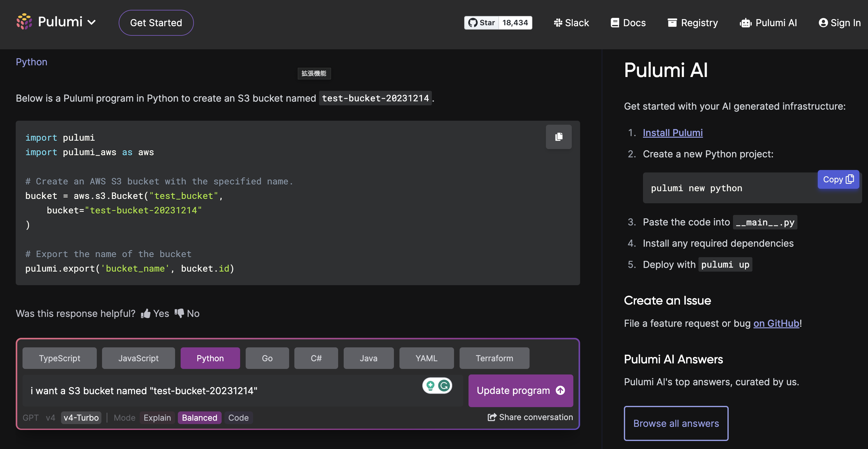The image size is (868, 449).
Task: Open the Slack link
Action: click(x=571, y=22)
